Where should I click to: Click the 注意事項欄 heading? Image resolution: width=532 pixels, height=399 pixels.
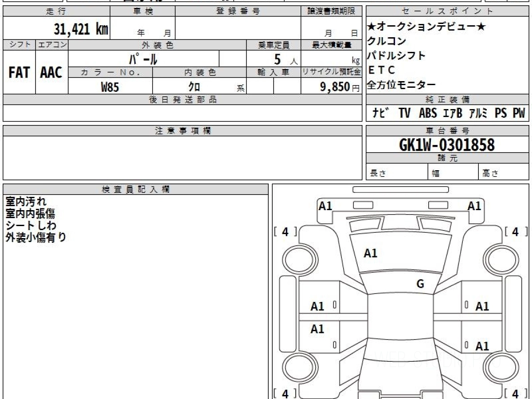click(183, 131)
